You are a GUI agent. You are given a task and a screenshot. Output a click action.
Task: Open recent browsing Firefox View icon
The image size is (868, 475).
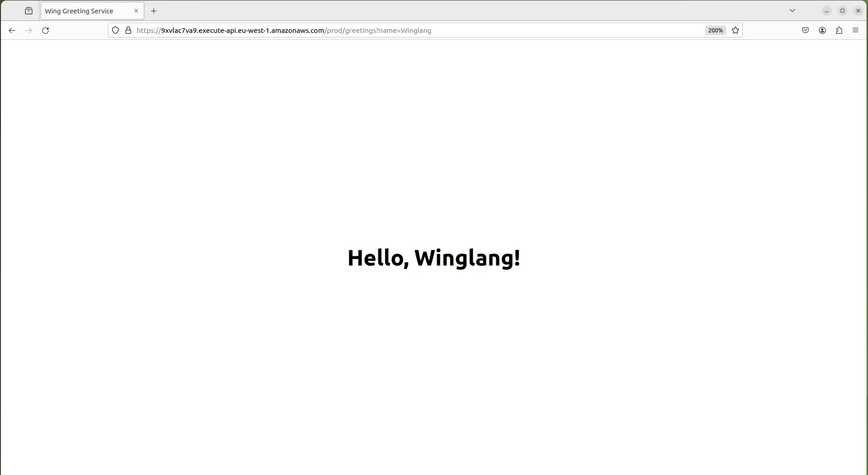pyautogui.click(x=29, y=11)
